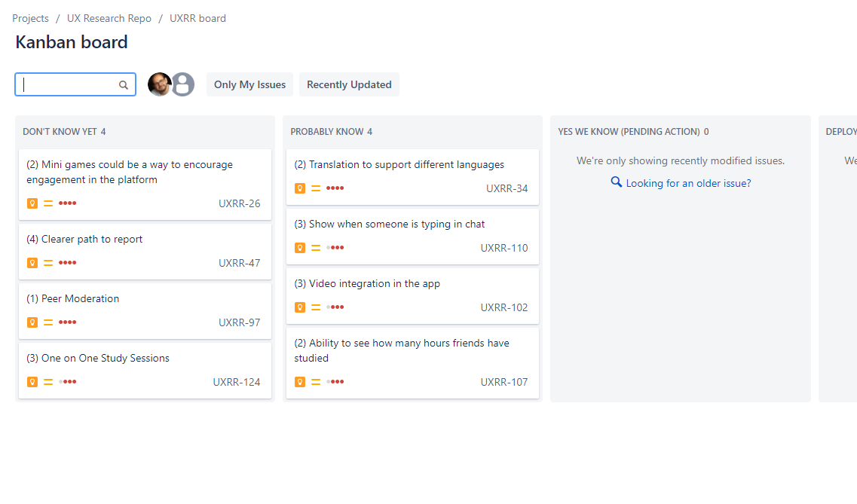Open the UX Research Repo breadcrumb
The width and height of the screenshot is (857, 504).
[x=109, y=17]
